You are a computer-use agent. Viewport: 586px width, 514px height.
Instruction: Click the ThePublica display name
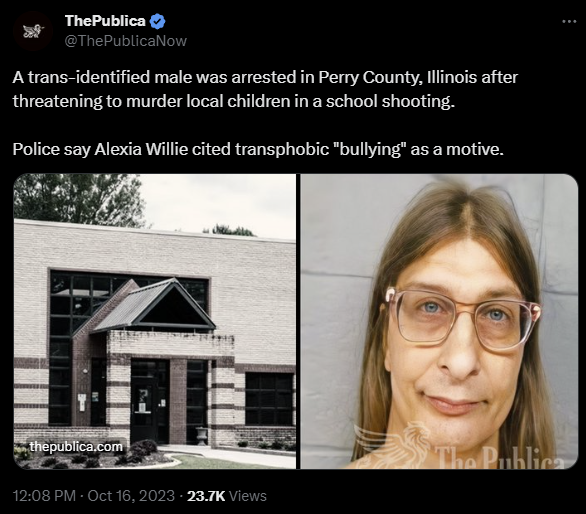tap(105, 21)
